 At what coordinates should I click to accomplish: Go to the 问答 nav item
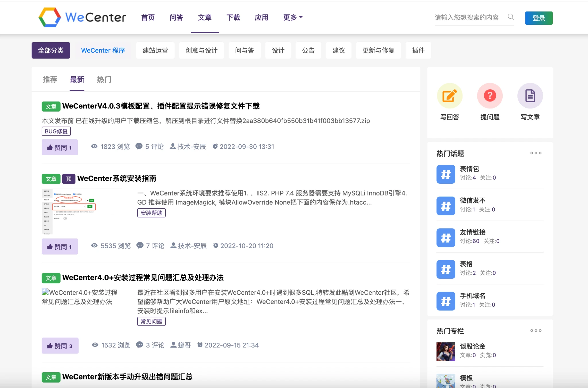click(x=176, y=18)
